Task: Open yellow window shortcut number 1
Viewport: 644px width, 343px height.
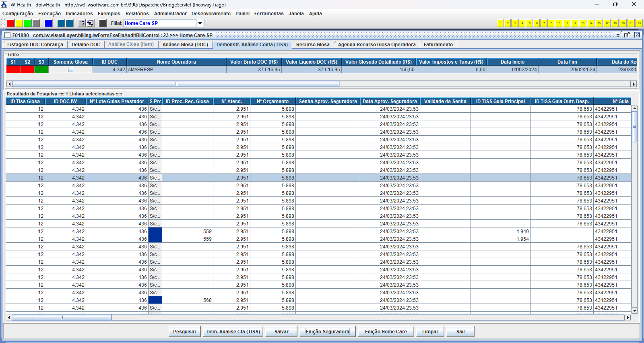Action: coord(500,23)
